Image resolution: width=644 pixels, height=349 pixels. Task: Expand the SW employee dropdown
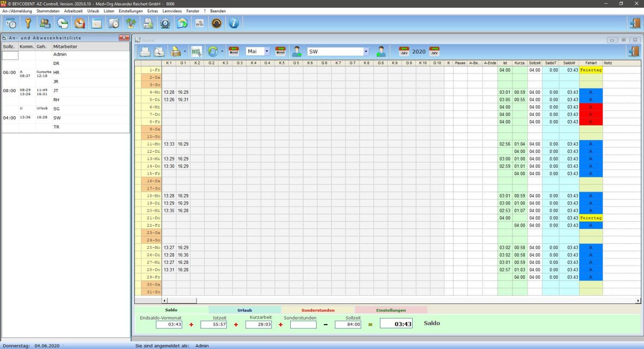(x=366, y=51)
